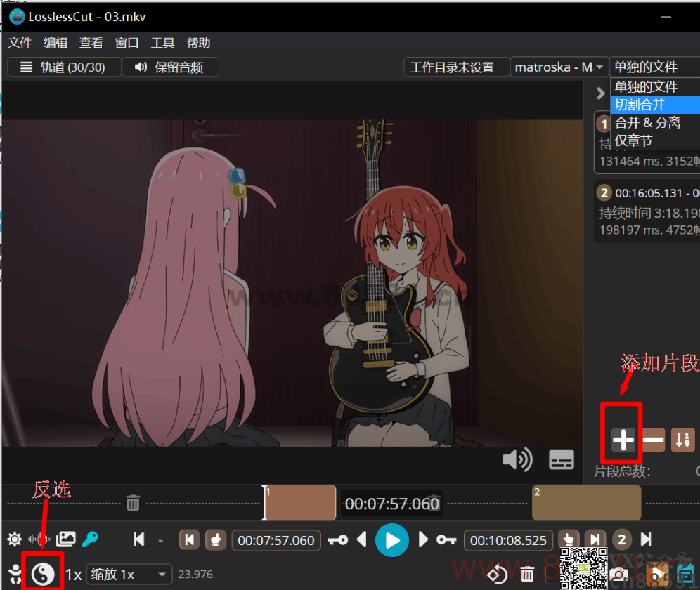700x590 pixels.
Task: Click segment 2 on the timeline
Action: pos(586,503)
